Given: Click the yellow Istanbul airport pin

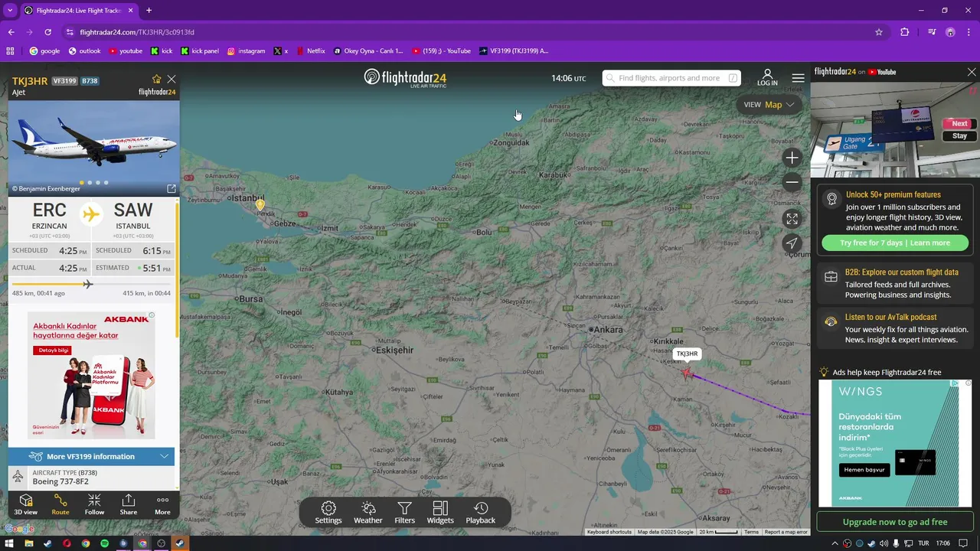Looking at the screenshot, I should click(x=260, y=204).
